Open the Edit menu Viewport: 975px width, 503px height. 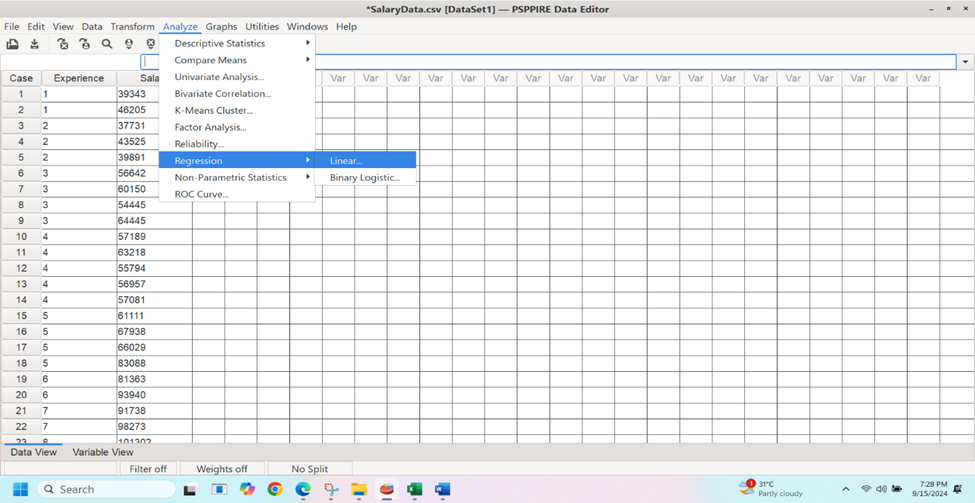[36, 27]
